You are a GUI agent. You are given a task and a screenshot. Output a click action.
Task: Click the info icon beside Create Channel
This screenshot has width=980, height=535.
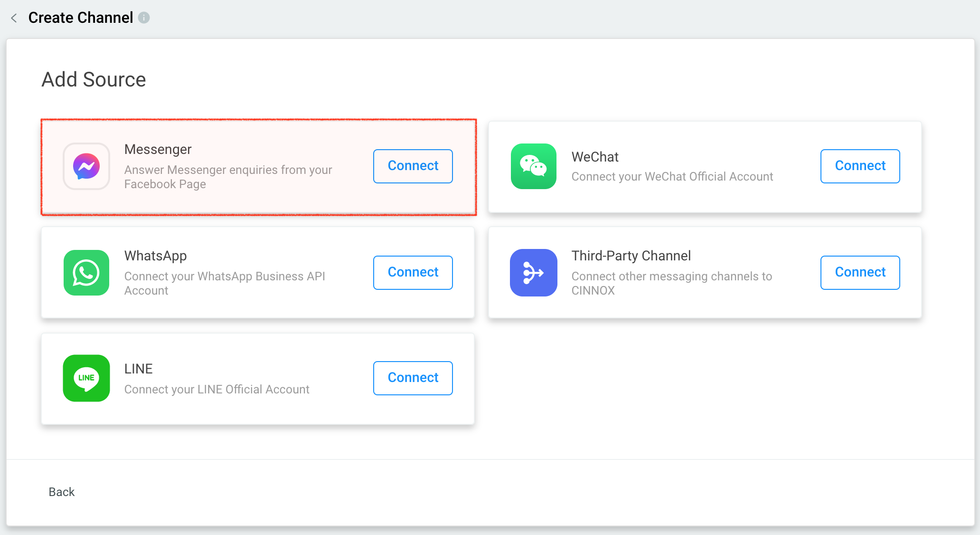pos(144,18)
